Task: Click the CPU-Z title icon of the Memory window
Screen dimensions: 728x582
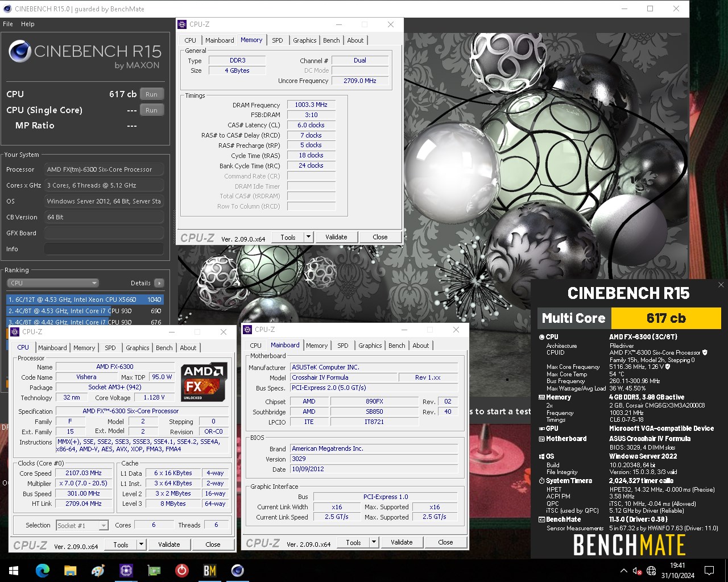Action: (x=182, y=24)
